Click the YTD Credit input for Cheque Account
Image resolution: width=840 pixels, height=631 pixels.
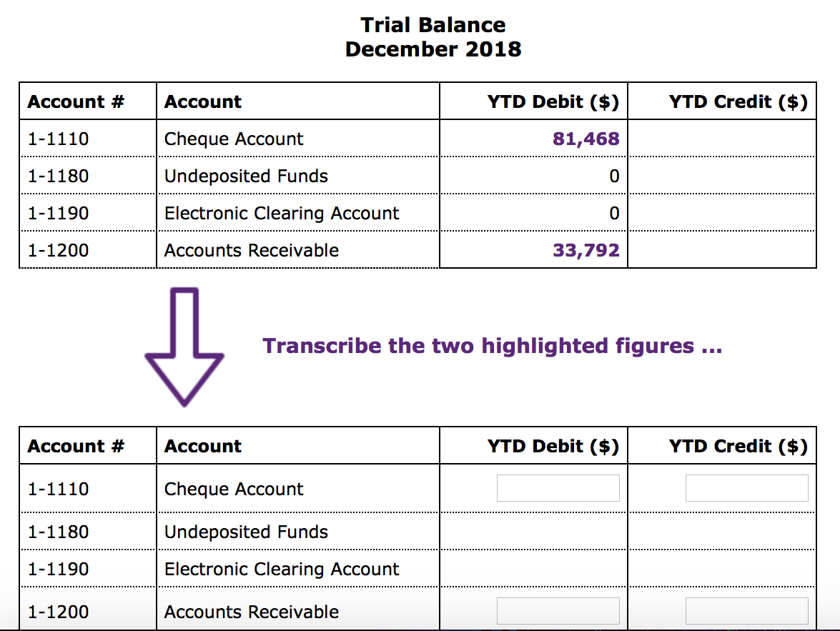[746, 488]
